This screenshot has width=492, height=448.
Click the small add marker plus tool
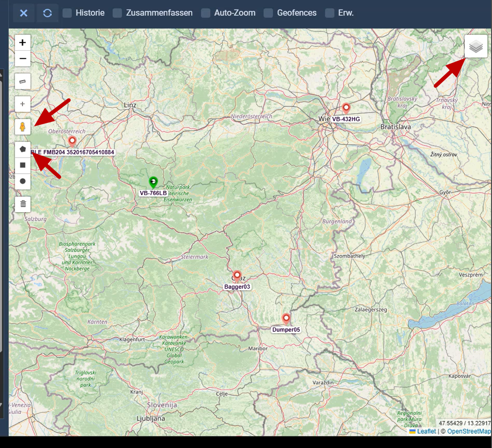(22, 104)
